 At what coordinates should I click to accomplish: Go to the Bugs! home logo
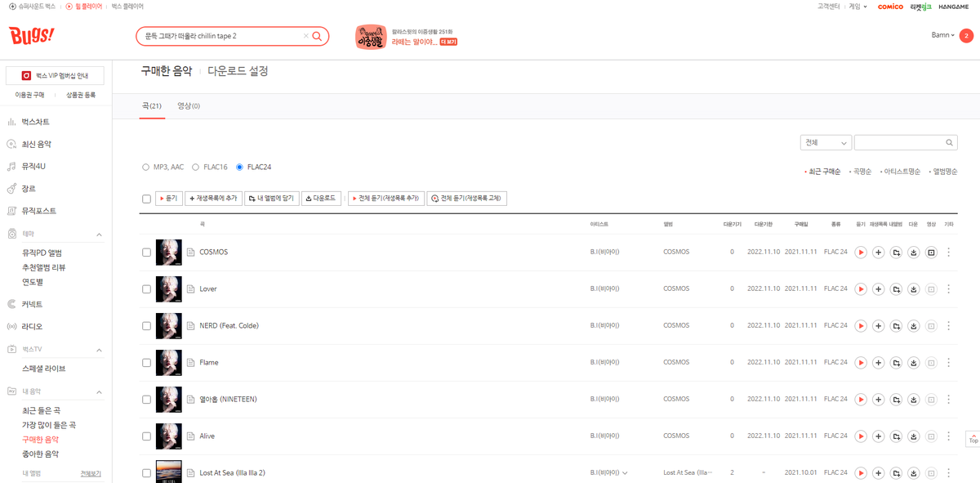(x=32, y=36)
